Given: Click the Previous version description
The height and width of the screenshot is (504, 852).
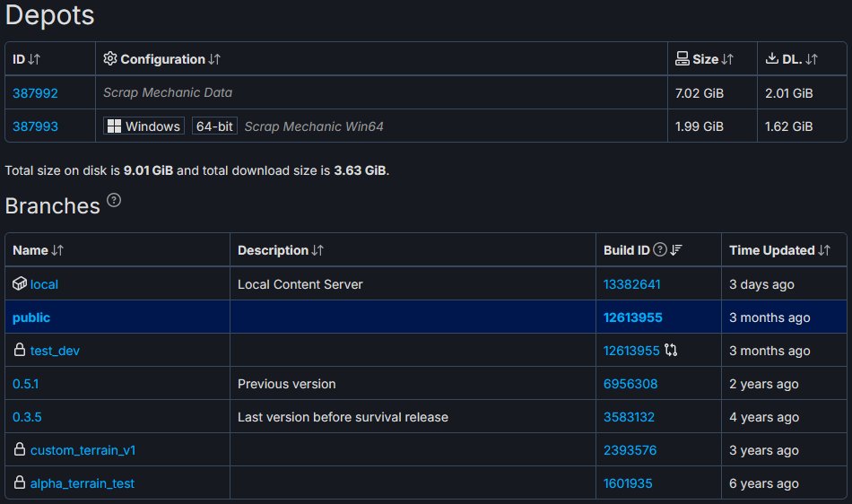Looking at the screenshot, I should pyautogui.click(x=286, y=384).
